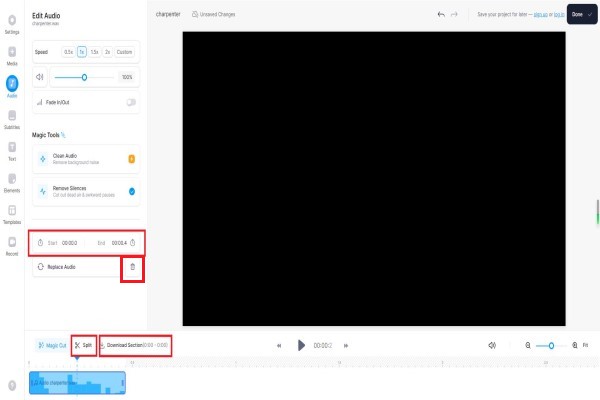Click the help icon in the bottom-left corner

[12, 385]
